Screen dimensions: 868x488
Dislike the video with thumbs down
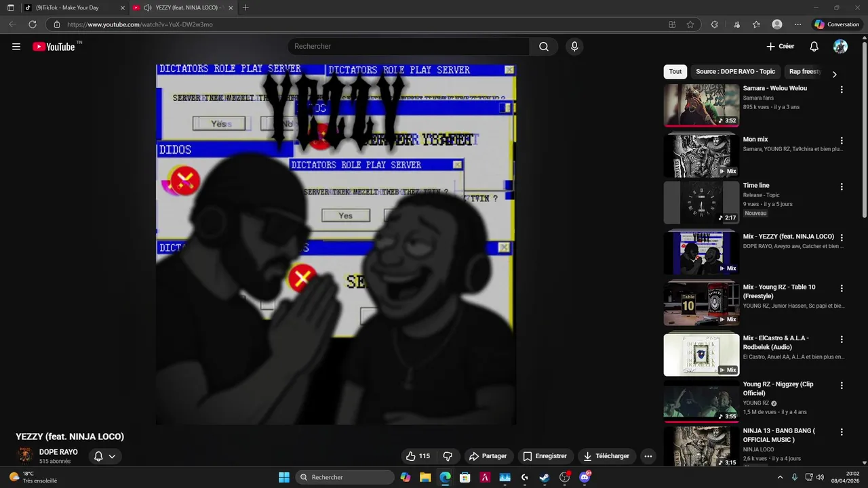[448, 456]
